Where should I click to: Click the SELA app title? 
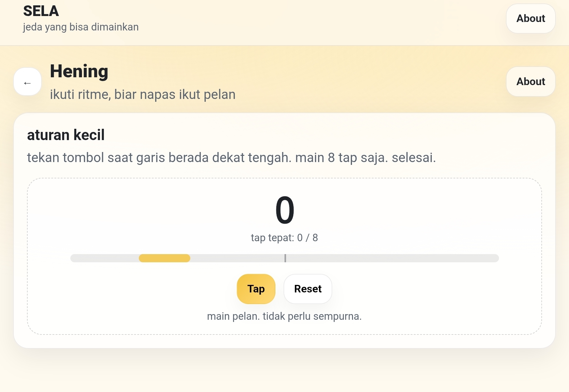[41, 11]
